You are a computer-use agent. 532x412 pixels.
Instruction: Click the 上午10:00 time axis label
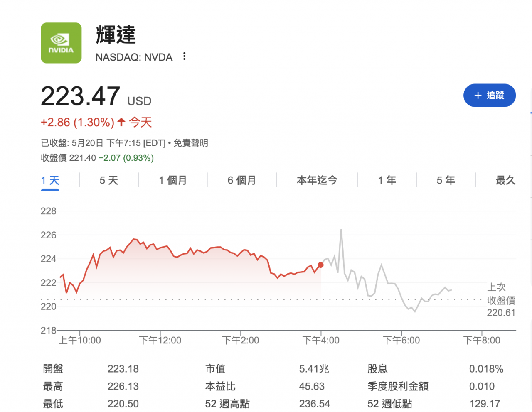80,341
